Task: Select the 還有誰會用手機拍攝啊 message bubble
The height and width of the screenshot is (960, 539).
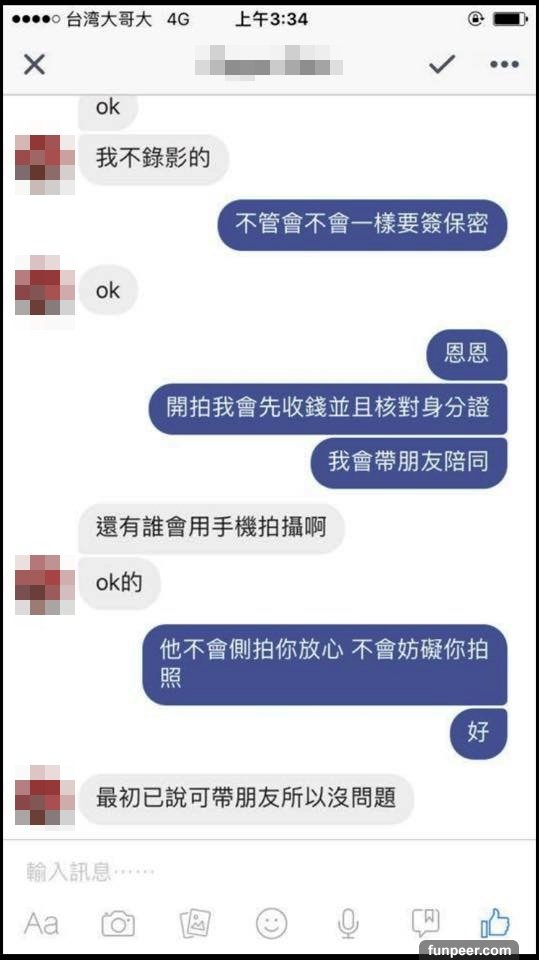Action: pos(211,527)
